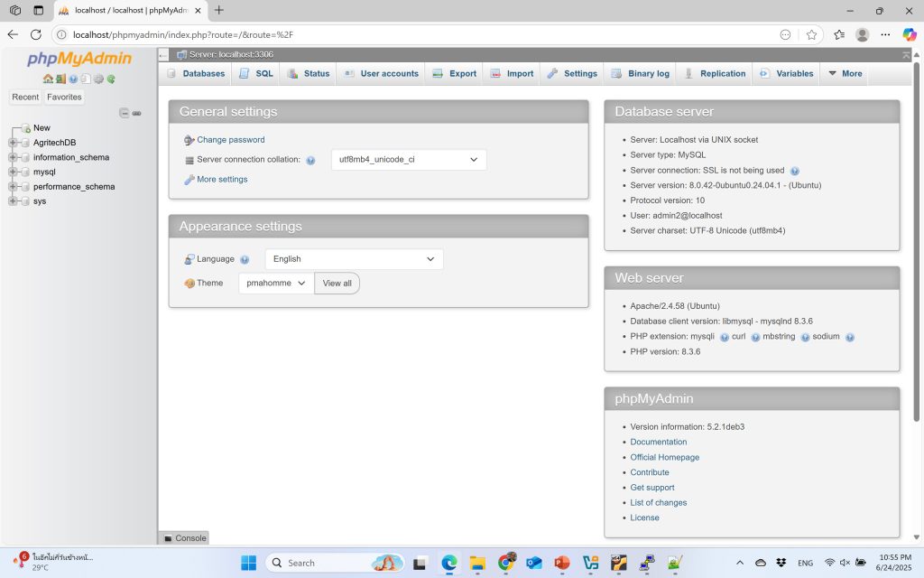Open PowerPoint from the taskbar
Viewport: 924px width, 578px height.
point(562,564)
